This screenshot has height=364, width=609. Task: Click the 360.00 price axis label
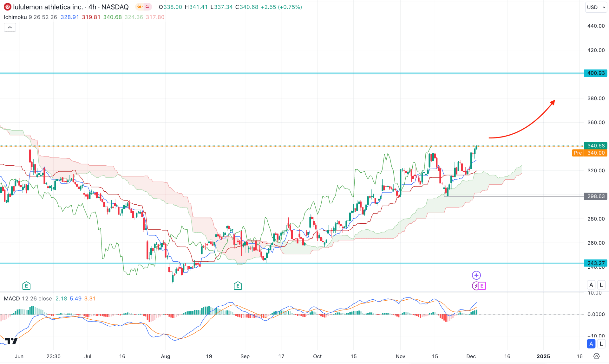[596, 122]
